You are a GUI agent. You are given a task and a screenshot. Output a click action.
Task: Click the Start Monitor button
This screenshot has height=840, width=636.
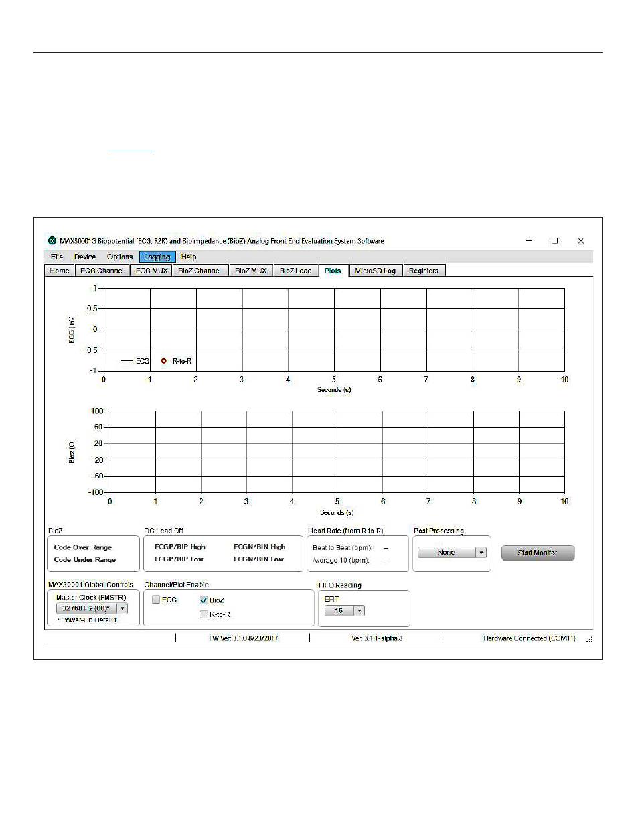pyautogui.click(x=538, y=553)
